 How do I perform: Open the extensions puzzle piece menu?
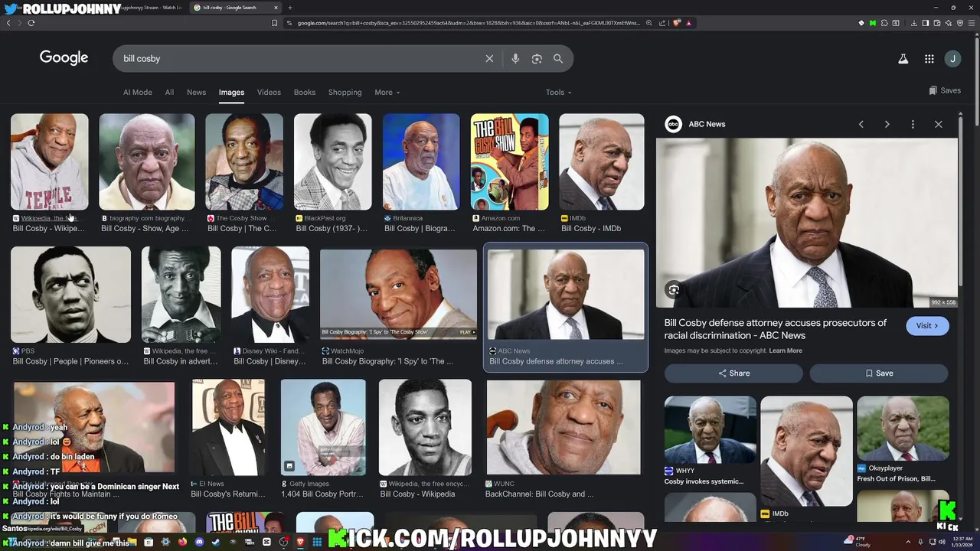pyautogui.click(x=884, y=23)
